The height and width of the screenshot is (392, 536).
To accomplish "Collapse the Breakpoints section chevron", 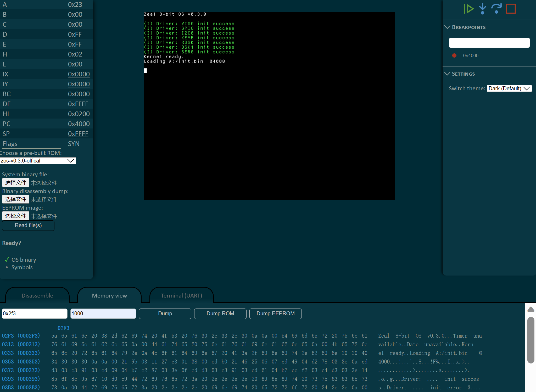I will (447, 27).
